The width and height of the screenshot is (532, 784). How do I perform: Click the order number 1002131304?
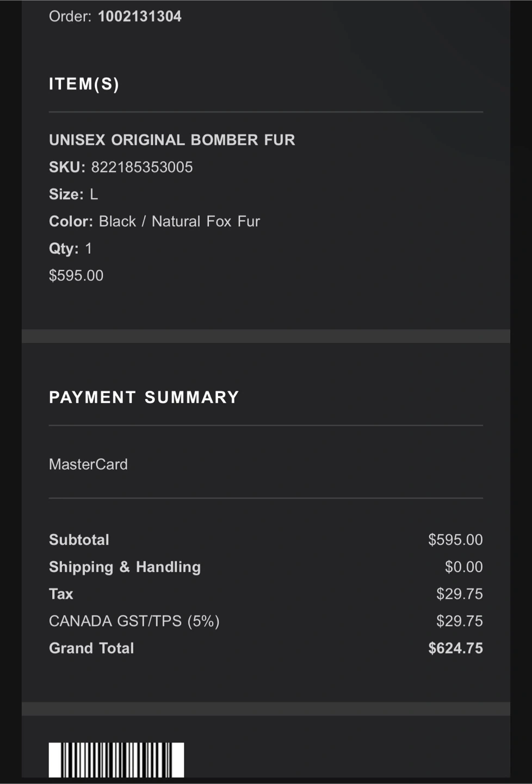tap(139, 16)
